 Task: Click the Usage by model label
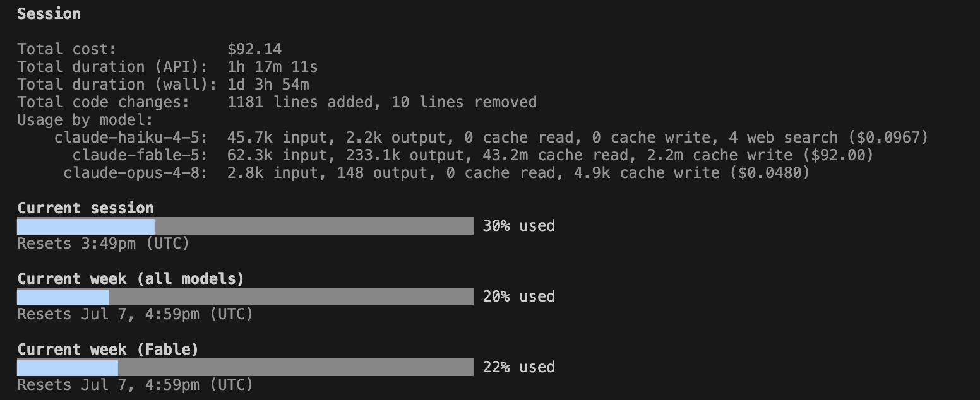(x=85, y=120)
